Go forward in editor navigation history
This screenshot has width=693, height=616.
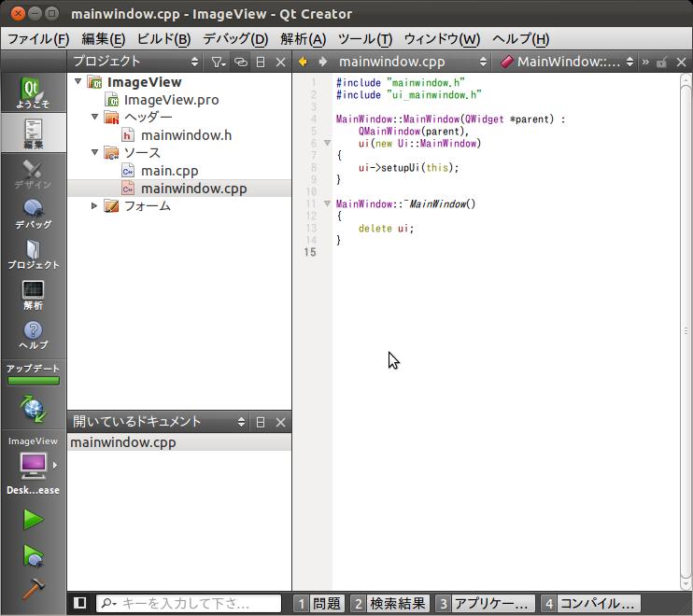click(x=323, y=62)
